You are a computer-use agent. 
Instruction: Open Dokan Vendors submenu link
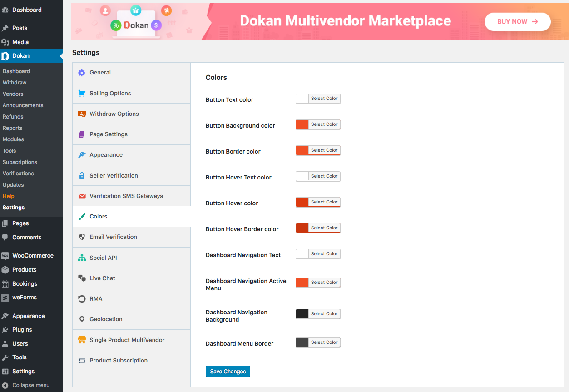tap(13, 94)
